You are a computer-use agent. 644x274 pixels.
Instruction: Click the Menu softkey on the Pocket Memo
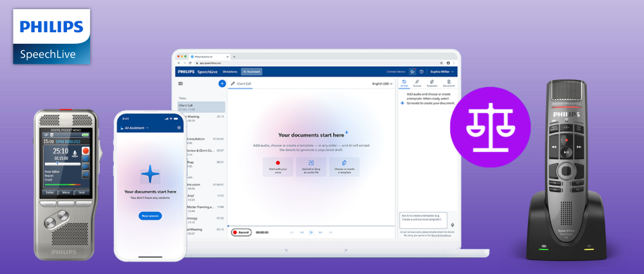tap(66, 192)
